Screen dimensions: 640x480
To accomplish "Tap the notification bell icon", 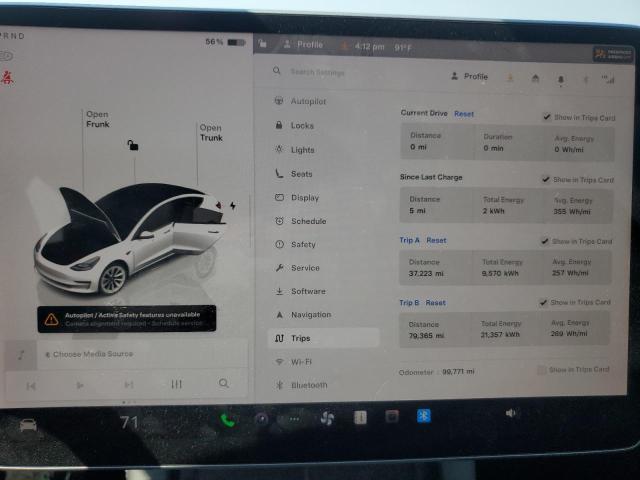I will coord(560,78).
